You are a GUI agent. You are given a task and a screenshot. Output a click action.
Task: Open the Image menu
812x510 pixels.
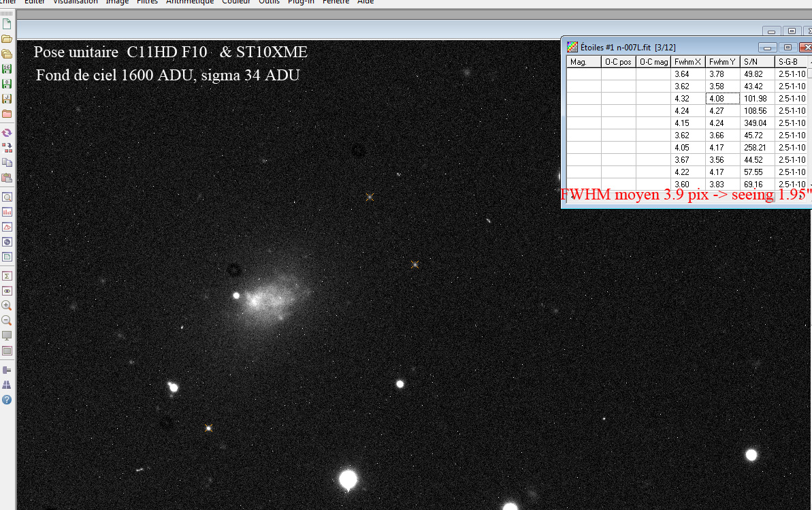(x=117, y=2)
